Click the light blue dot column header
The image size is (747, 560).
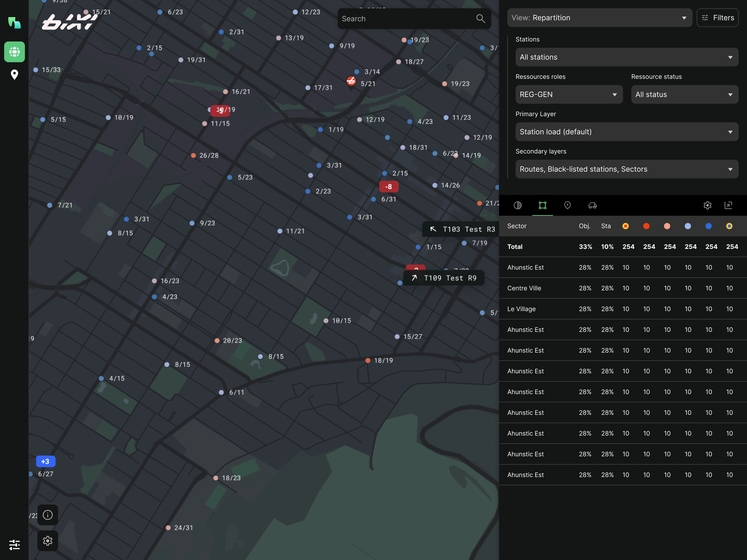688,226
